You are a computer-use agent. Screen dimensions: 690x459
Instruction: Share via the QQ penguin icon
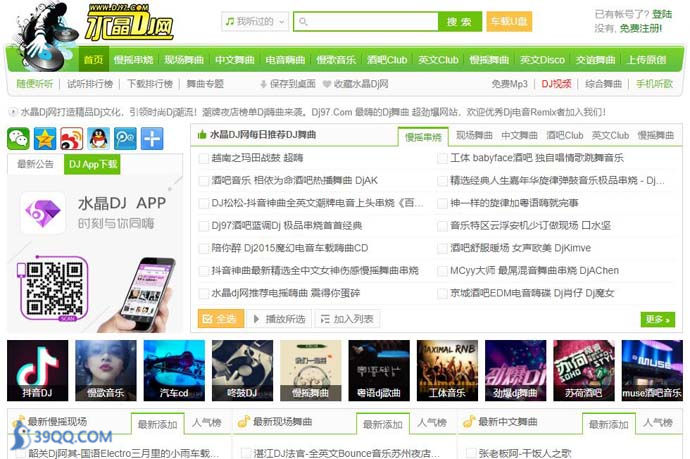click(99, 139)
